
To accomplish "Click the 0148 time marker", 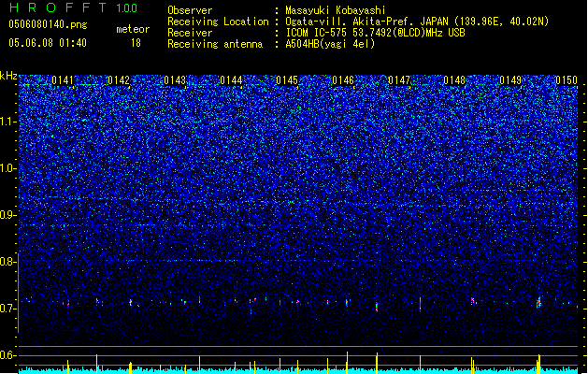I will tap(454, 80).
